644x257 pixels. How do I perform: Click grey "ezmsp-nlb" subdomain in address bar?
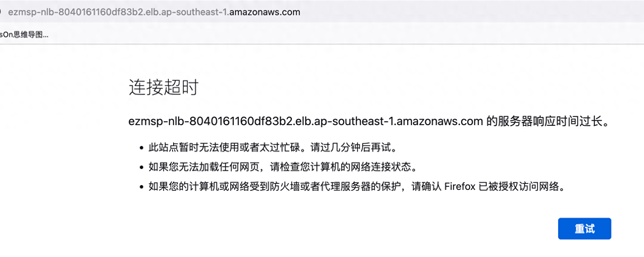[x=30, y=12]
